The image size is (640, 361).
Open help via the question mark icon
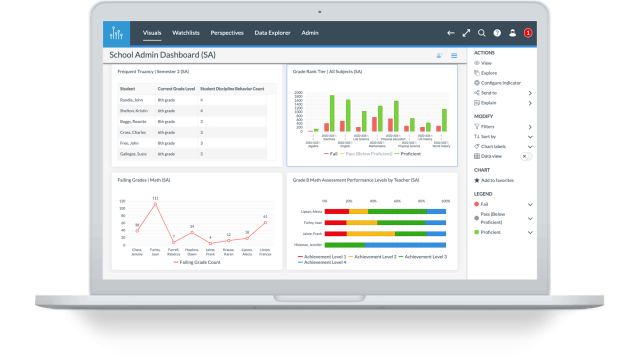click(497, 33)
